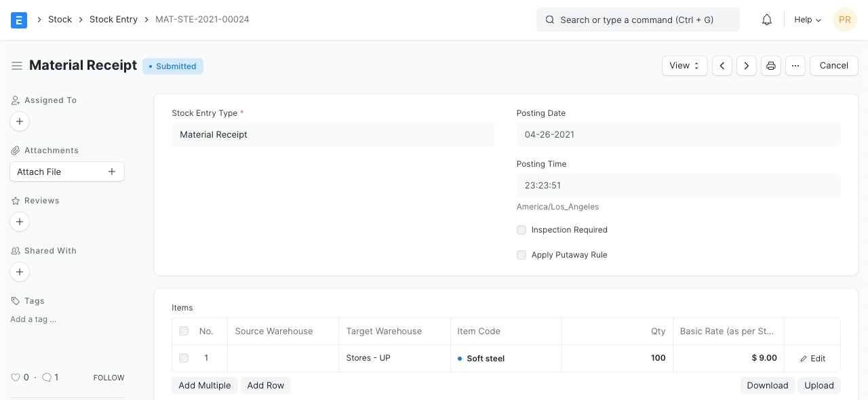Navigate to Stock breadcrumb
This screenshot has width=868, height=400.
pyautogui.click(x=60, y=20)
